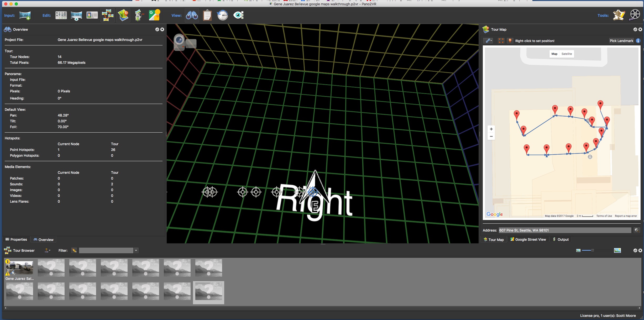Switch to the Output tab
644x320 pixels.
point(561,239)
